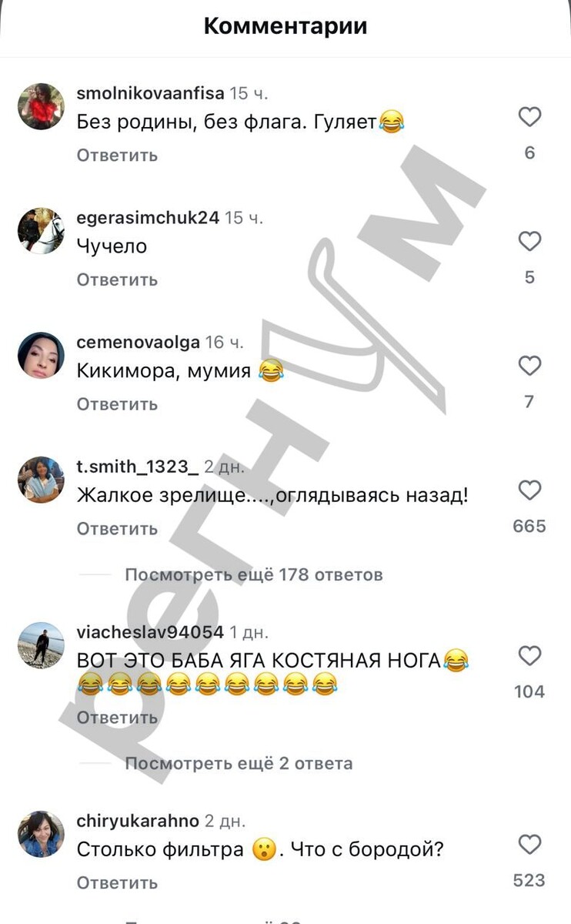Open cemenovaolga's avatar photo

pos(41,356)
